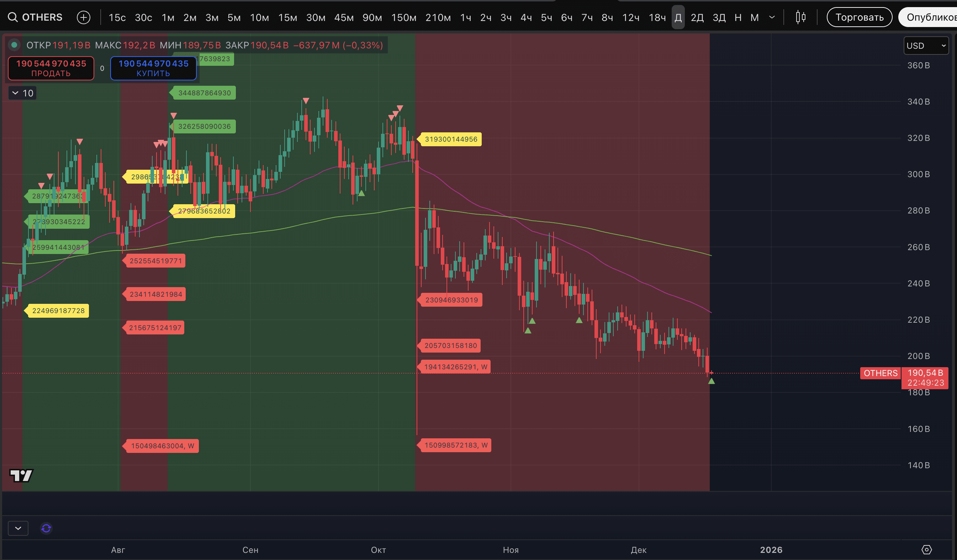This screenshot has width=957, height=560.
Task: Click the green up-arrow signal marker below the last candle
Action: [711, 381]
